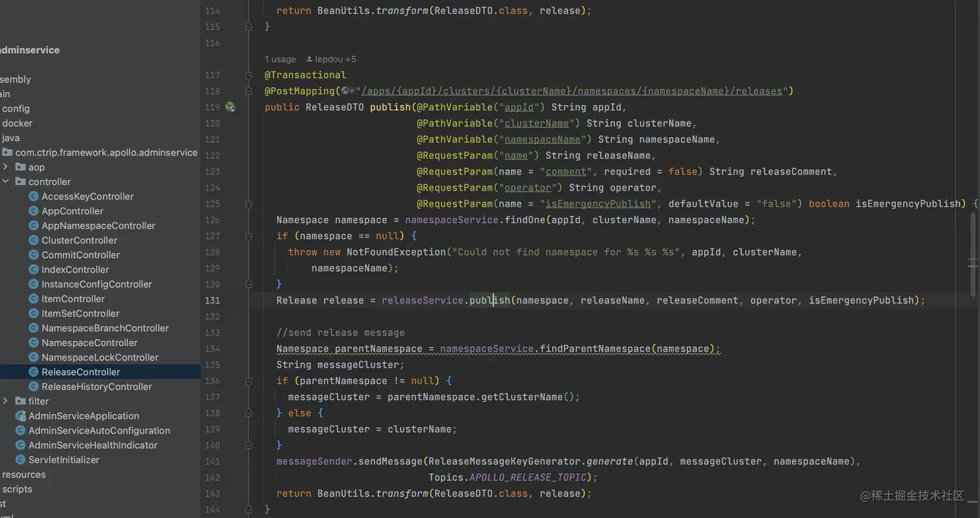Collapse the controller package
The image size is (980, 518).
pyautogui.click(x=6, y=182)
